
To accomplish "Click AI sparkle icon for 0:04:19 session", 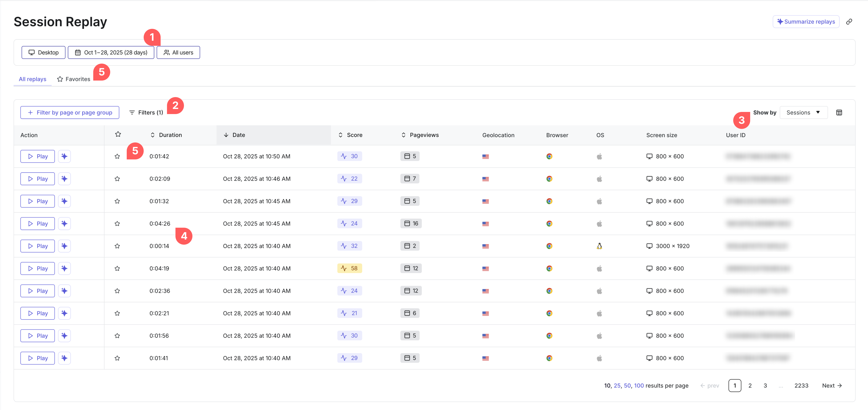I will [x=64, y=268].
